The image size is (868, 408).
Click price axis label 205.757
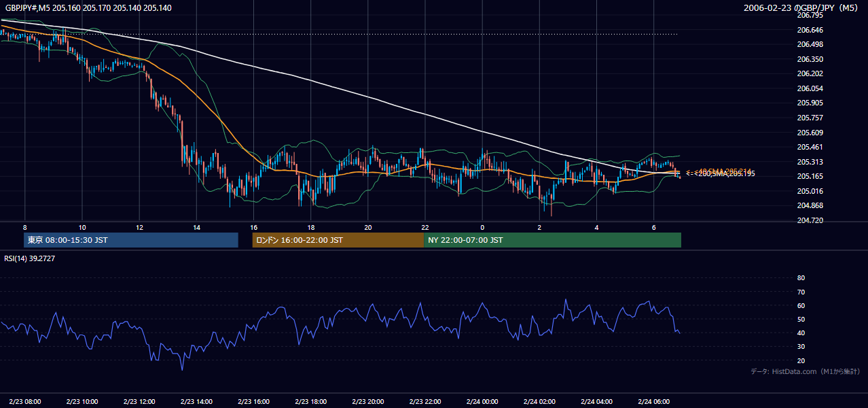[810, 118]
